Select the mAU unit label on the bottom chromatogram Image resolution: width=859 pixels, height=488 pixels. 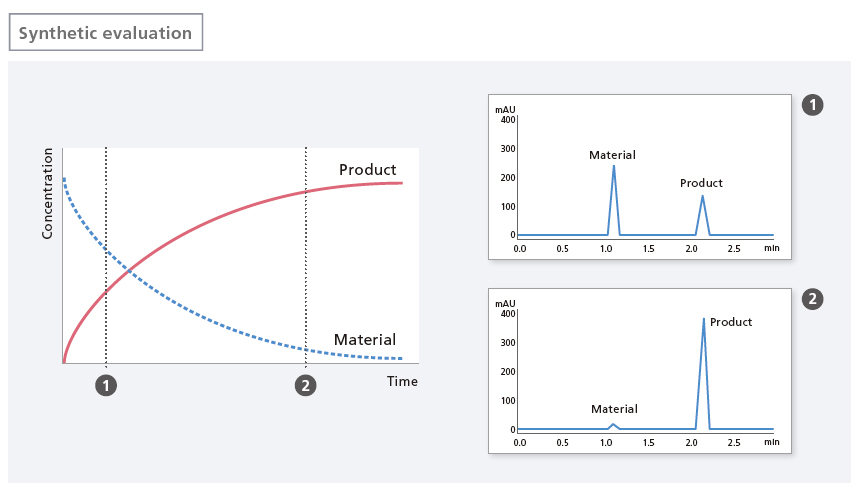click(x=505, y=303)
